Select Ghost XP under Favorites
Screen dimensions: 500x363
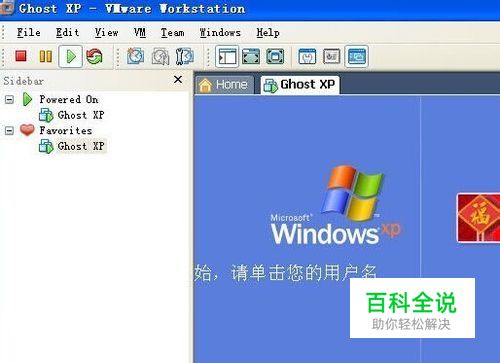[72, 146]
